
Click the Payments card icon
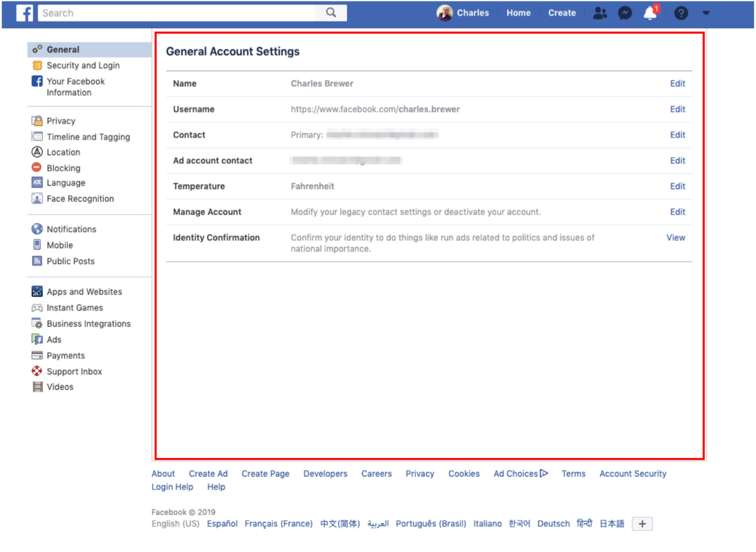tap(37, 355)
